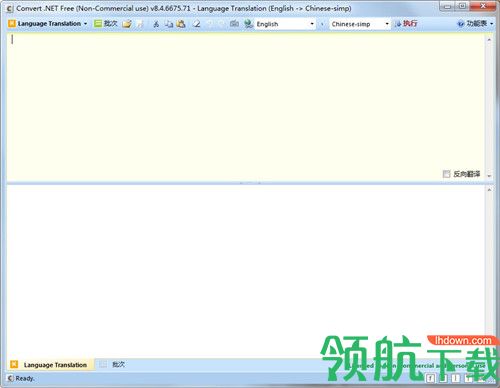Click the cut scissors icon
Screen dimensions: 500x388
click(156, 24)
